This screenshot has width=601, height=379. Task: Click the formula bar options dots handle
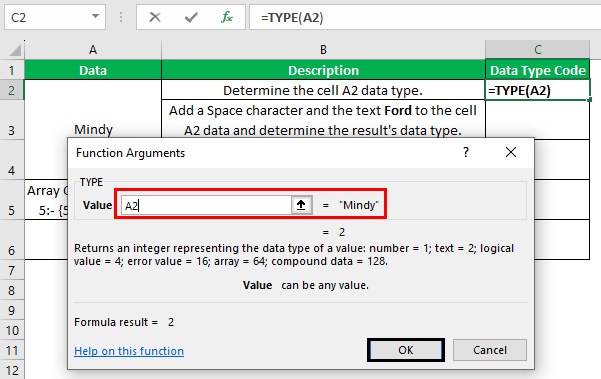pos(121,17)
